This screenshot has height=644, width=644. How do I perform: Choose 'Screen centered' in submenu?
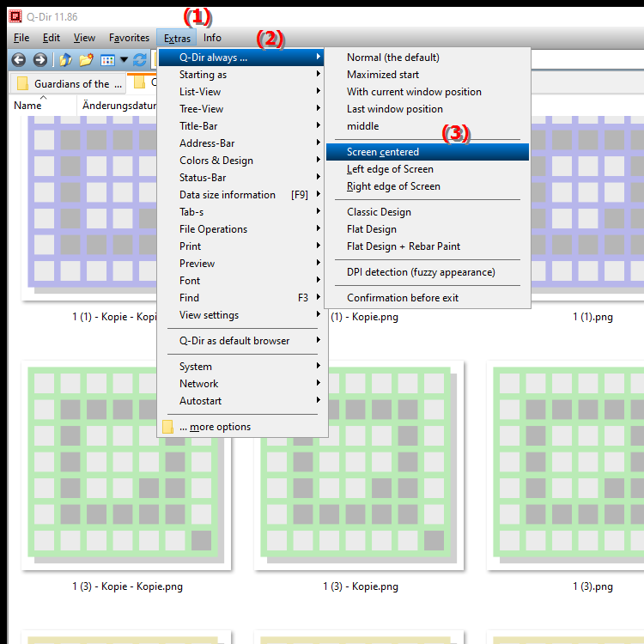(x=383, y=152)
